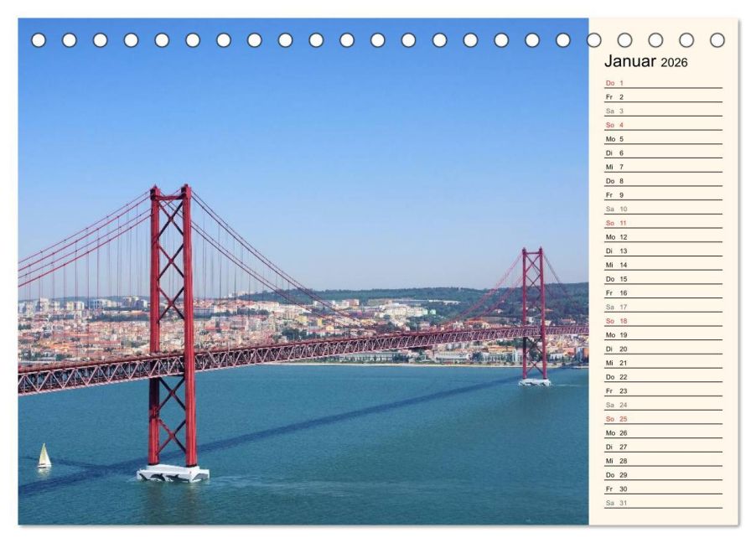Image resolution: width=756 pixels, height=543 pixels.
Task: Click the Mi 21 date line
Action: 664,363
